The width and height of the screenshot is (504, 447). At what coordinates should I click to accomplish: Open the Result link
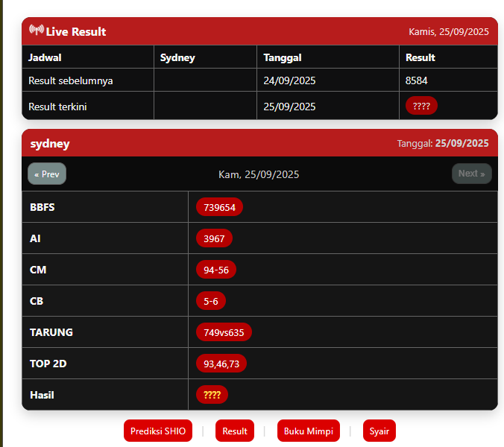(x=235, y=431)
